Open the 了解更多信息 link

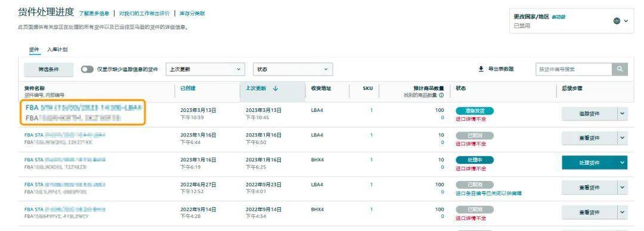pos(94,14)
